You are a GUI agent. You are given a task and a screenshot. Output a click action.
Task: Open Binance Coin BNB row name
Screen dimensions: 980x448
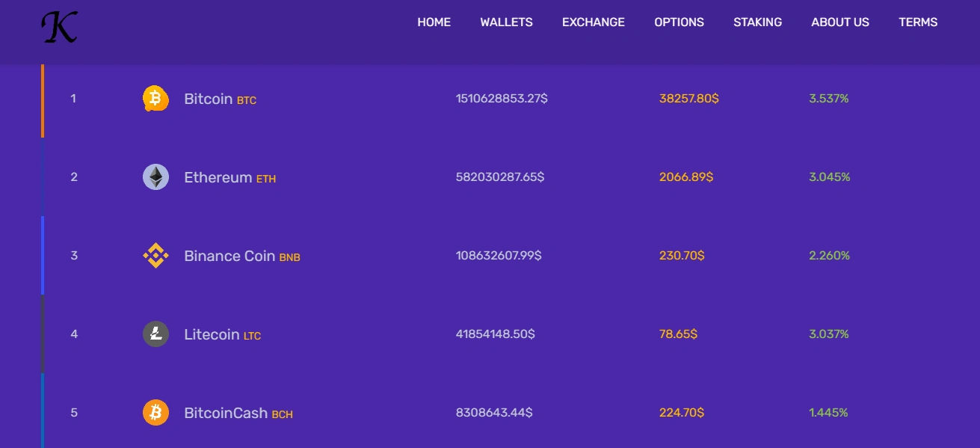242,256
